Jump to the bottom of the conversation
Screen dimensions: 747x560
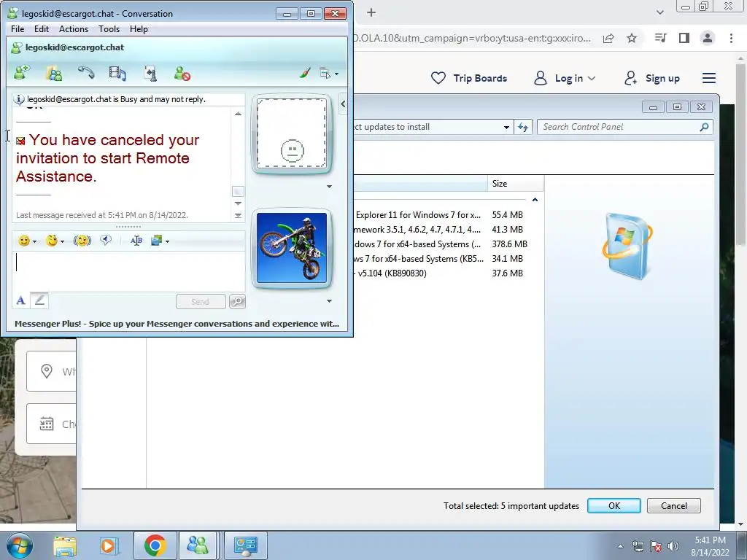[238, 216]
